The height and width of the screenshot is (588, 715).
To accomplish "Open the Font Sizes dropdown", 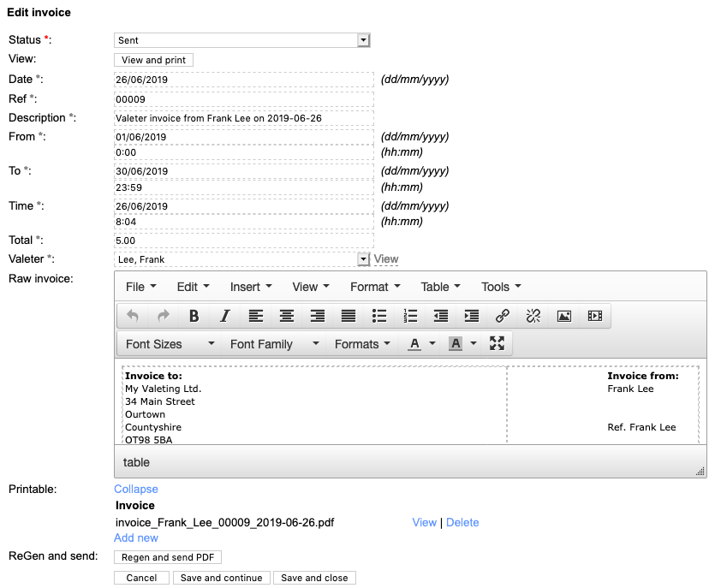I will (x=170, y=344).
